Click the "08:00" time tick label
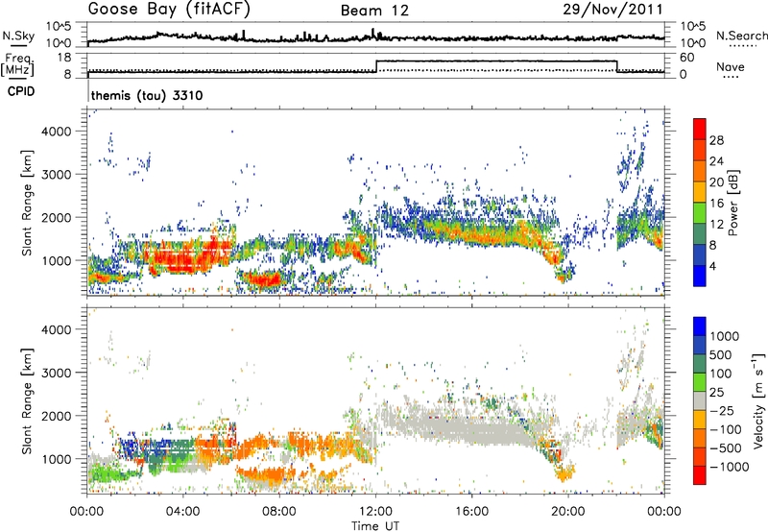The width and height of the screenshot is (768, 532). pyautogui.click(x=279, y=512)
